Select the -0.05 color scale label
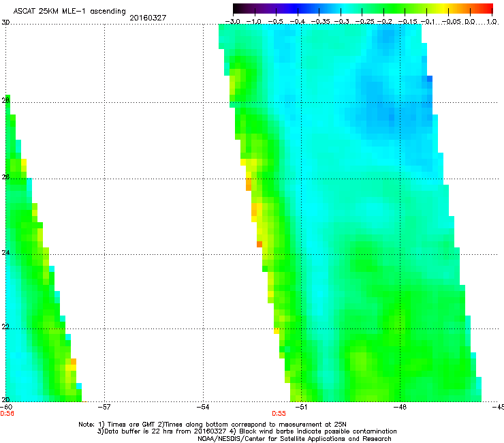This screenshot has width=504, height=443. pyautogui.click(x=452, y=22)
